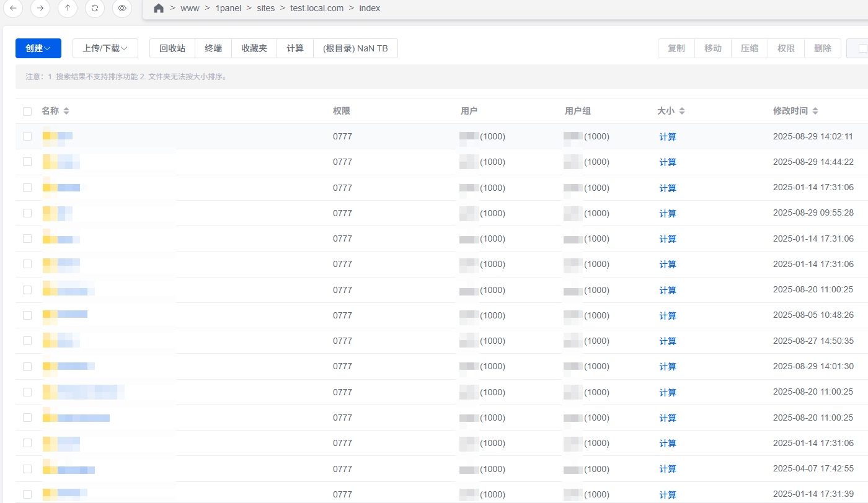Navigate to 1panel in the breadcrumb

(x=228, y=9)
